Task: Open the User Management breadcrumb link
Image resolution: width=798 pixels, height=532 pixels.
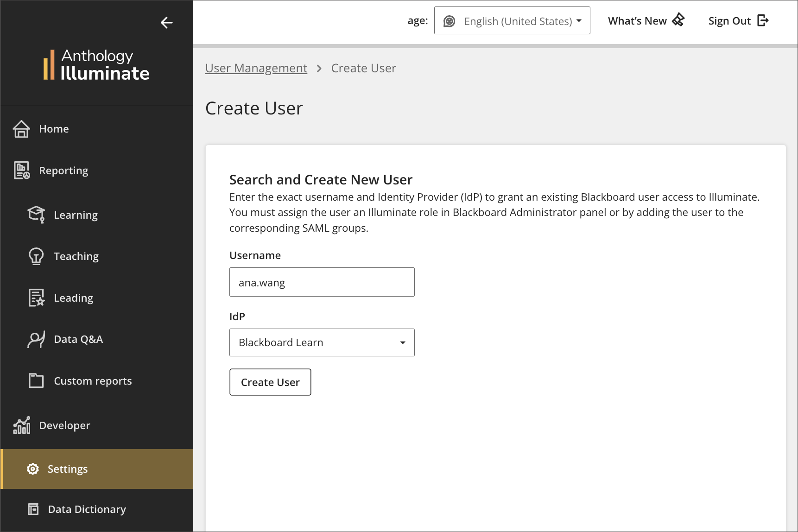Action: 256,68
